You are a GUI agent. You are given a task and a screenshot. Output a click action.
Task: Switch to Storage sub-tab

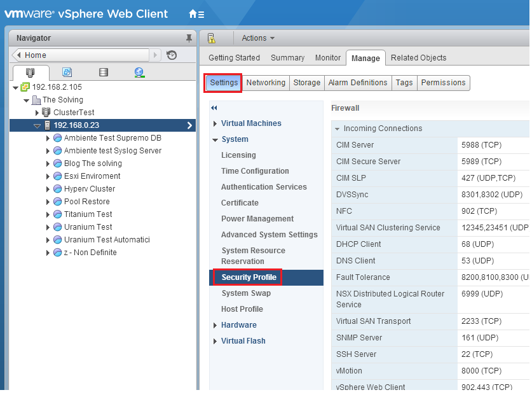click(307, 83)
